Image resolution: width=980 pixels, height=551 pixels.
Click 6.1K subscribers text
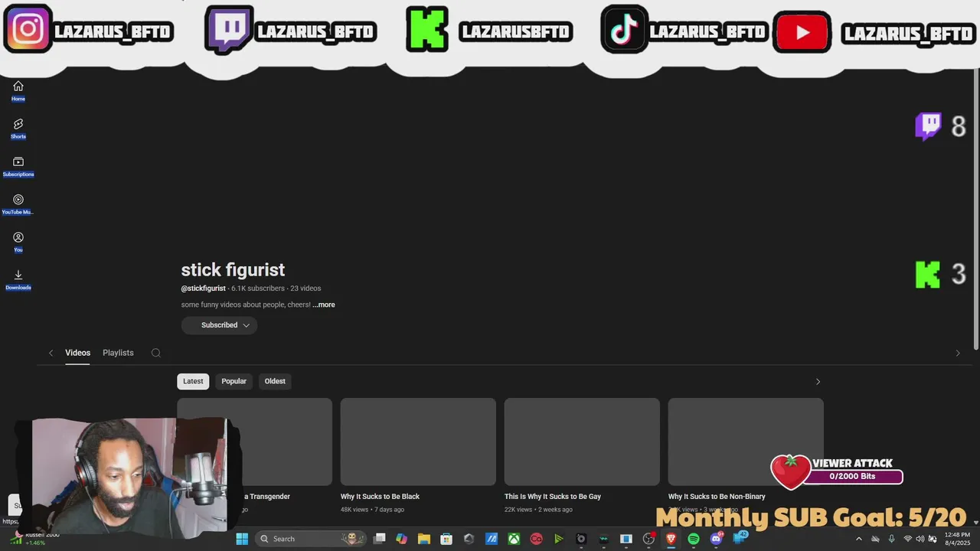point(258,289)
